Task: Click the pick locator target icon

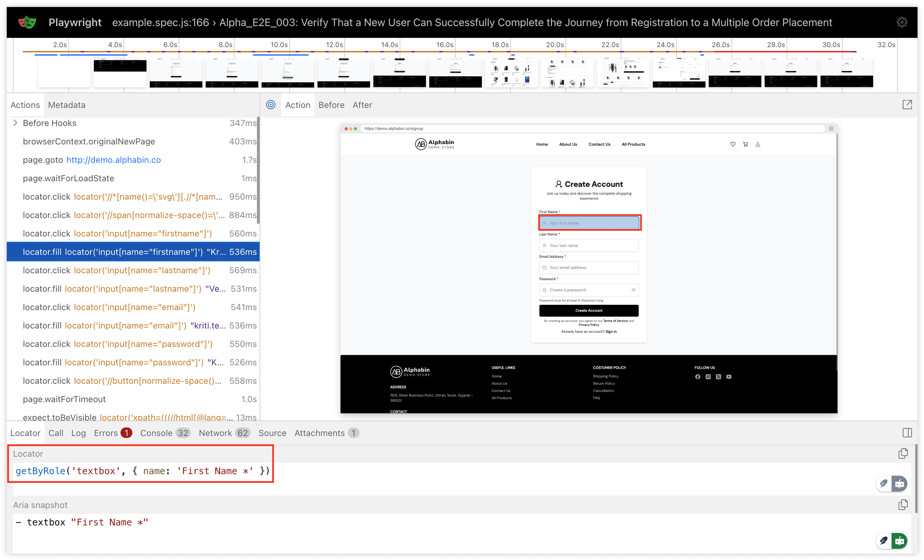Action: click(271, 105)
